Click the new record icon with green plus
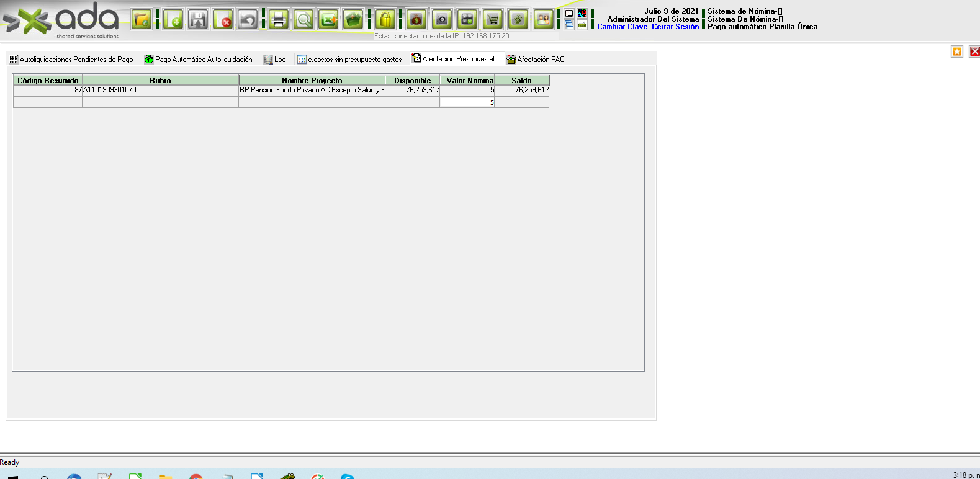This screenshot has height=479, width=980. (173, 20)
